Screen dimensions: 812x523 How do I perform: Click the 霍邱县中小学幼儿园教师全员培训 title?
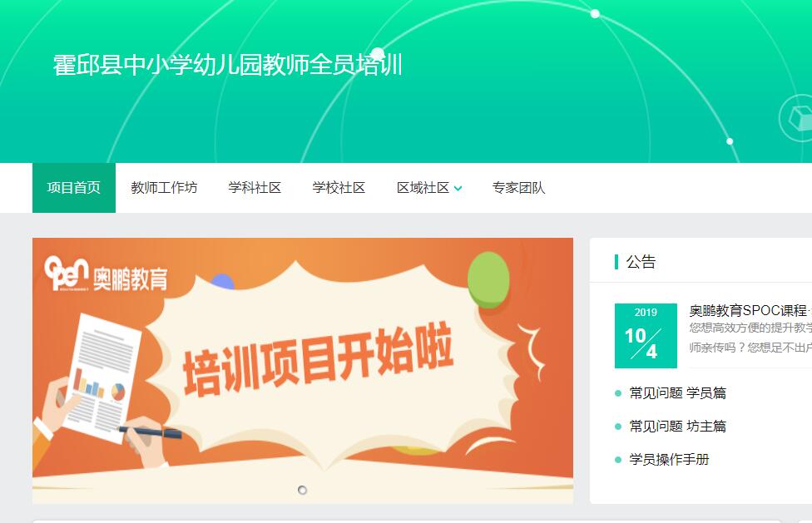point(227,65)
